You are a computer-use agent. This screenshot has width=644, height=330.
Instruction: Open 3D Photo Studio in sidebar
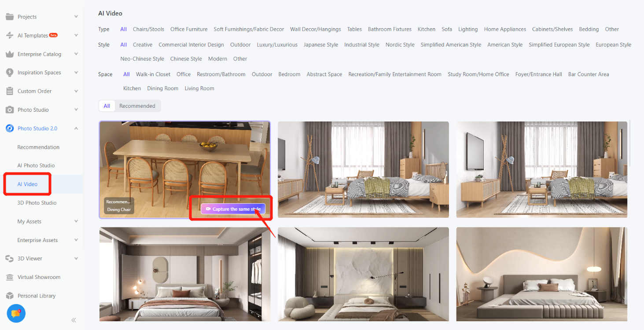[x=37, y=203]
